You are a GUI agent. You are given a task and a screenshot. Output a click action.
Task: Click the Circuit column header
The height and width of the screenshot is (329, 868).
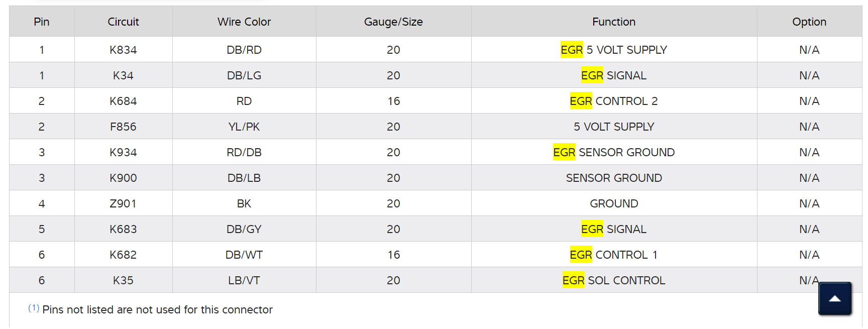pos(123,22)
